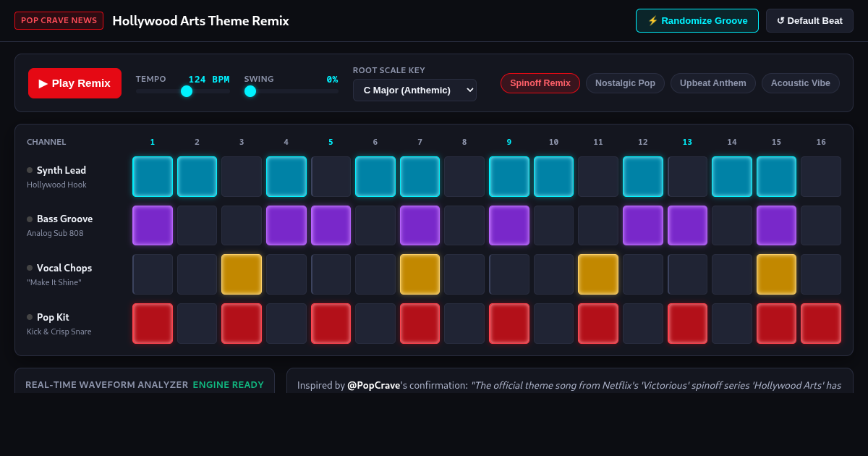Click the Vocal Chops status dot
This screenshot has width=868, height=456.
point(30,268)
